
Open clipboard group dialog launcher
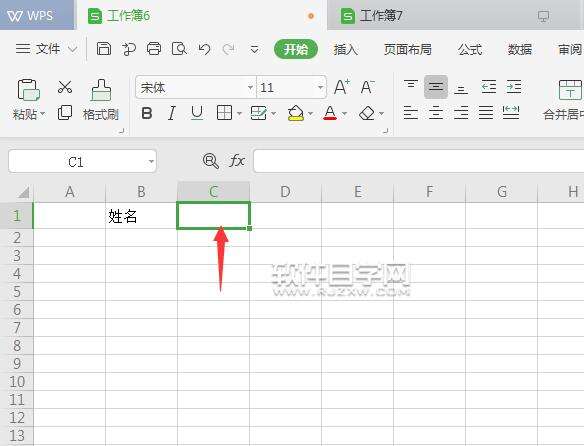point(121,131)
